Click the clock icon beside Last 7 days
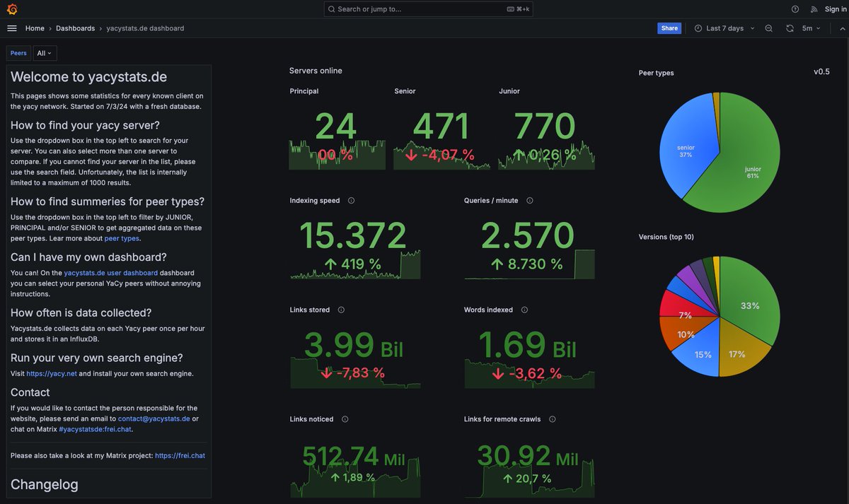Viewport: 849px width, 504px height. point(697,28)
